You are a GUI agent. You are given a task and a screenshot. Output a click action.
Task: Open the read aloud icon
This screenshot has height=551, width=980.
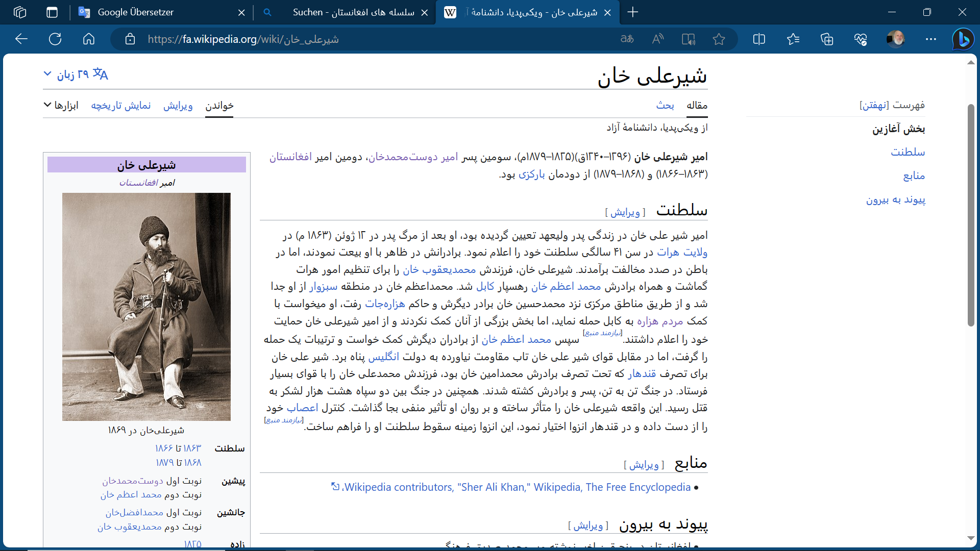point(658,39)
